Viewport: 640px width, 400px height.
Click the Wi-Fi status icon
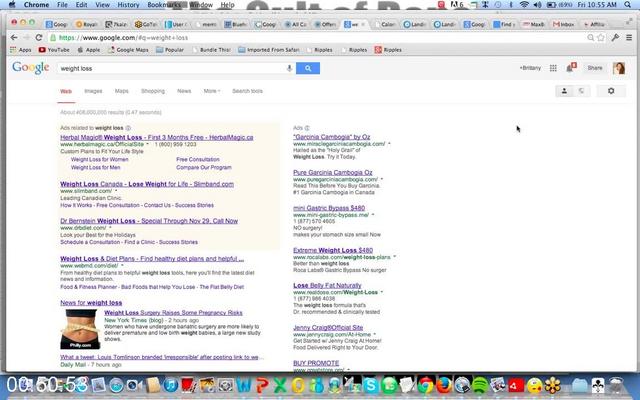pos(524,5)
